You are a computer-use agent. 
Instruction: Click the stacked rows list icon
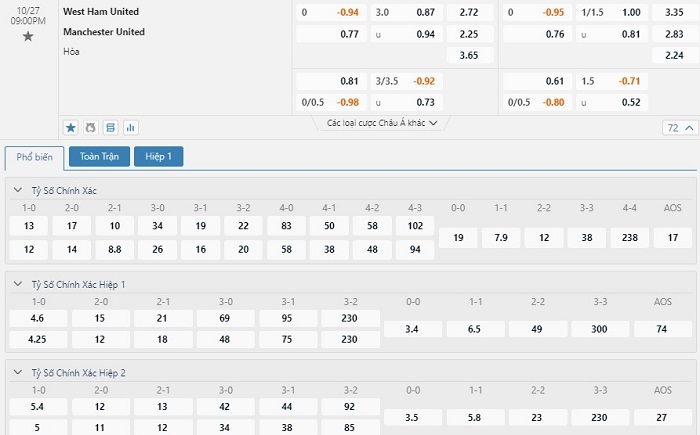[110, 128]
